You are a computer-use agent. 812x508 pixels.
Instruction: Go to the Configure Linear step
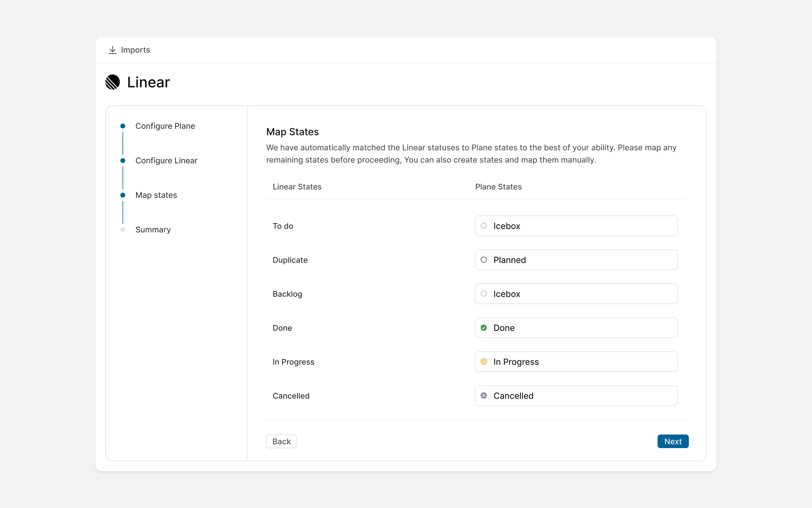click(166, 161)
